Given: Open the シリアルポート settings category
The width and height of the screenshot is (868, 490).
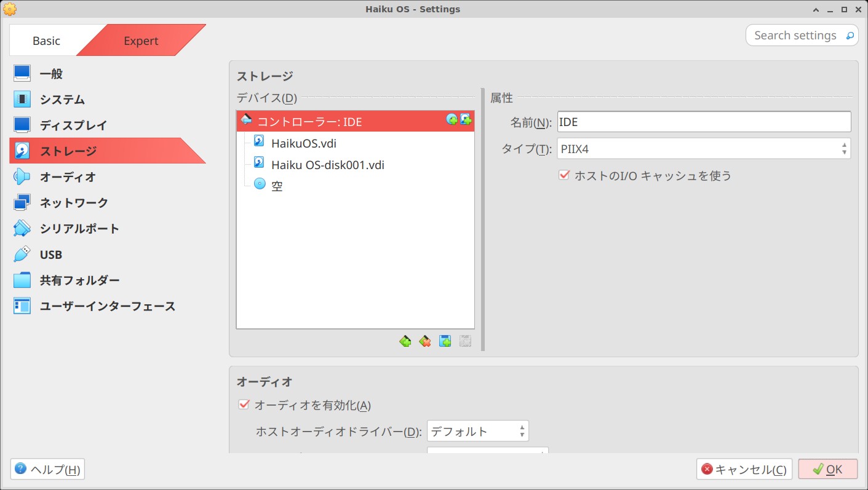Looking at the screenshot, I should pos(108,229).
